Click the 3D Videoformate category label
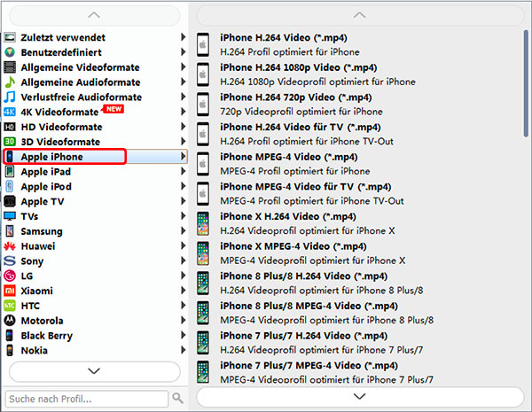 click(60, 142)
